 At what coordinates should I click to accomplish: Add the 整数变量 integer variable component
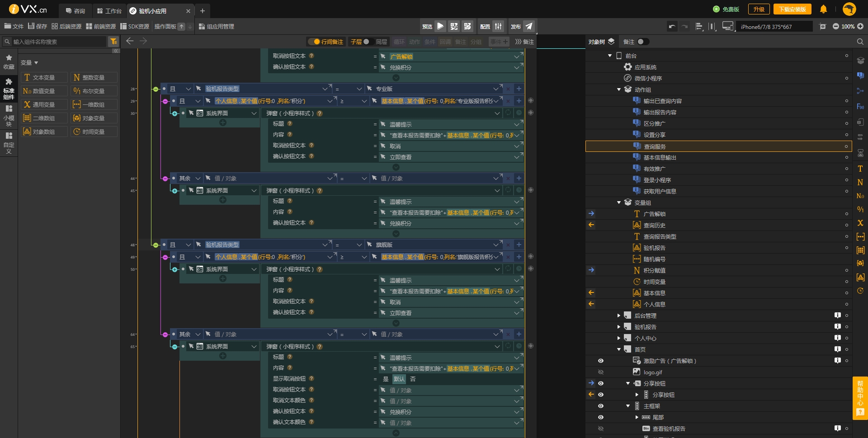pos(94,77)
